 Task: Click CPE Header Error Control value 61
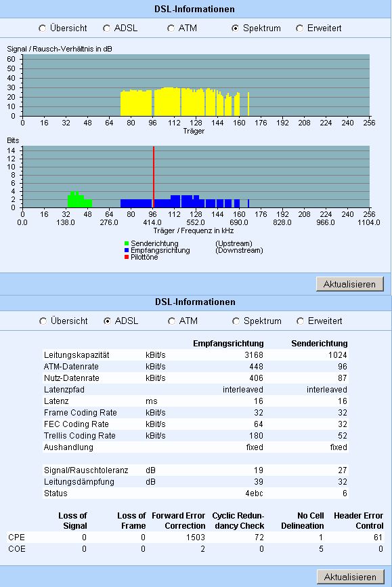[378, 538]
